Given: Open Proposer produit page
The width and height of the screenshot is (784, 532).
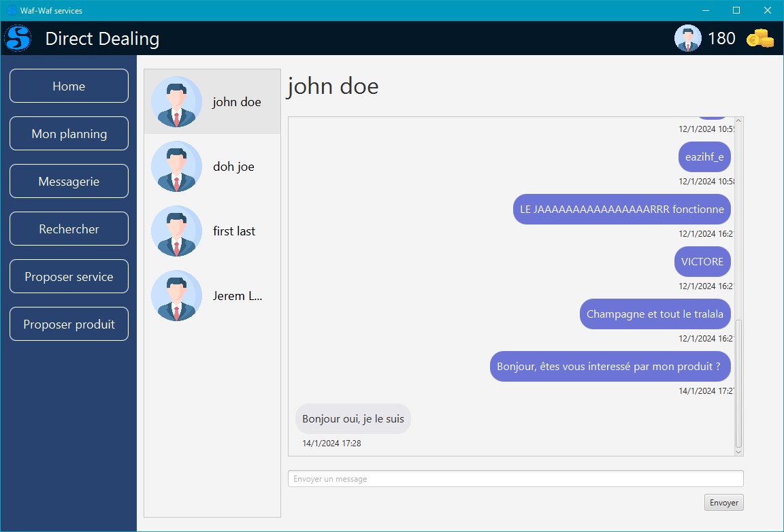Looking at the screenshot, I should 69,324.
